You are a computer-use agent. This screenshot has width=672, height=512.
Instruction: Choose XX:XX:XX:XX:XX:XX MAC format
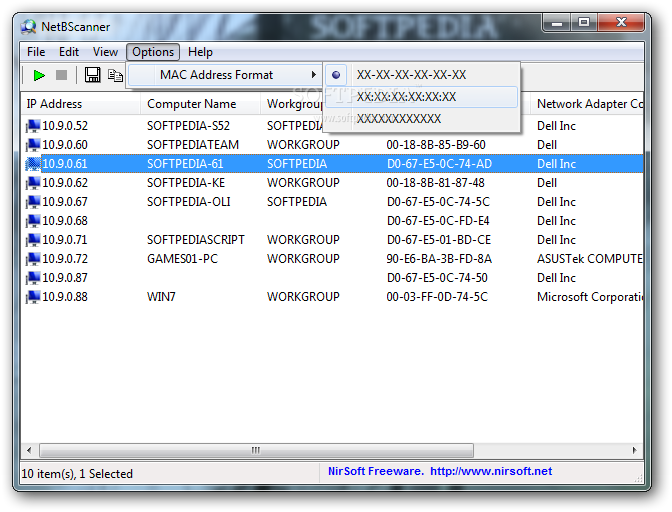pyautogui.click(x=422, y=97)
